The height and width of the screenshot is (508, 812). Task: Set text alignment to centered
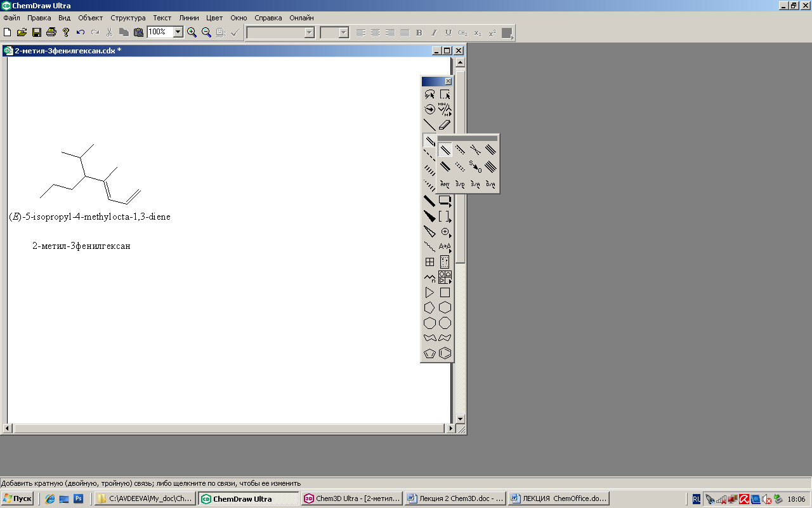tap(376, 32)
